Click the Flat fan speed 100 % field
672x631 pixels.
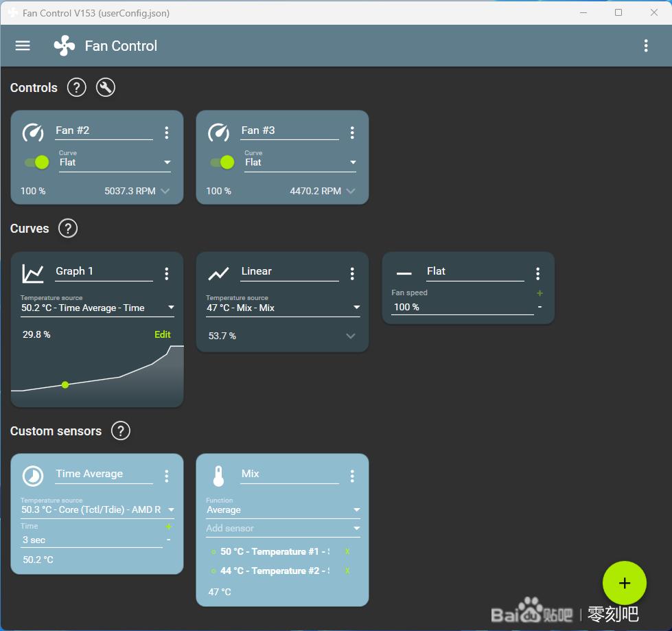463,307
